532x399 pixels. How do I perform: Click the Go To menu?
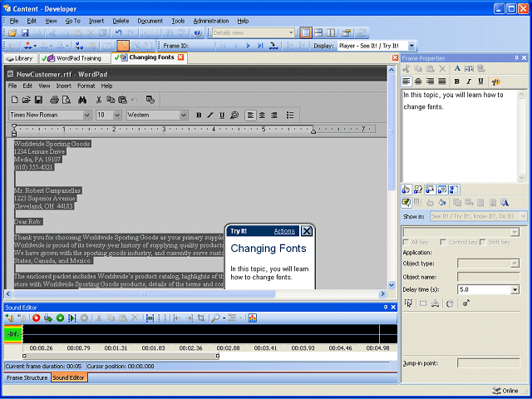pyautogui.click(x=72, y=21)
